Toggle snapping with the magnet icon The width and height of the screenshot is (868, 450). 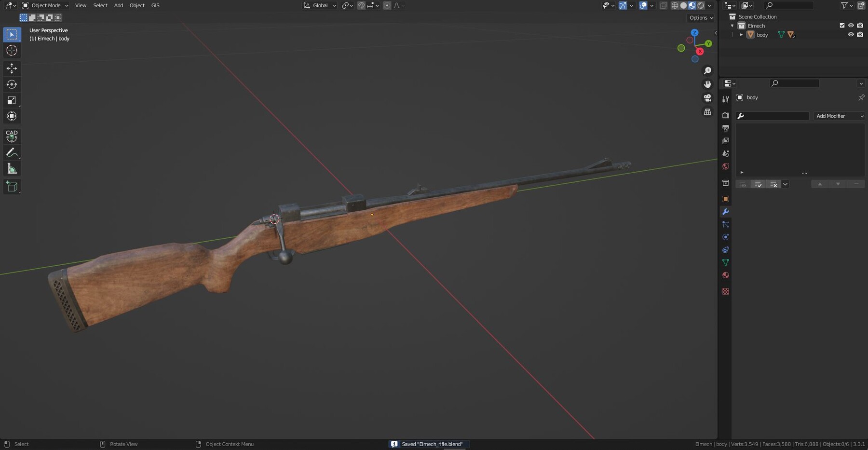[361, 5]
